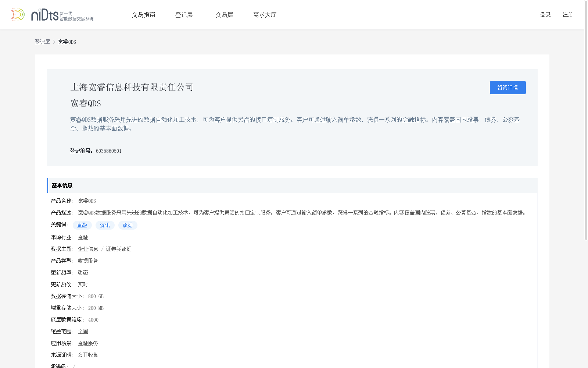This screenshot has width=588, height=368.
Task: Click the 登记层 breadcrumb link
Action: 42,42
